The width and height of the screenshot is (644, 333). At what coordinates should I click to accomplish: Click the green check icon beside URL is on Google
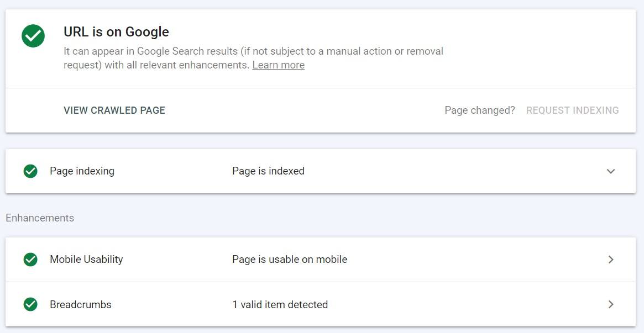[33, 36]
